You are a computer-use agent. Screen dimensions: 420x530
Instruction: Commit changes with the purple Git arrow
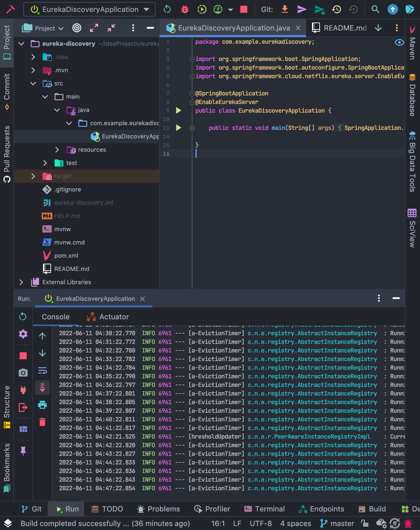[x=302, y=9]
